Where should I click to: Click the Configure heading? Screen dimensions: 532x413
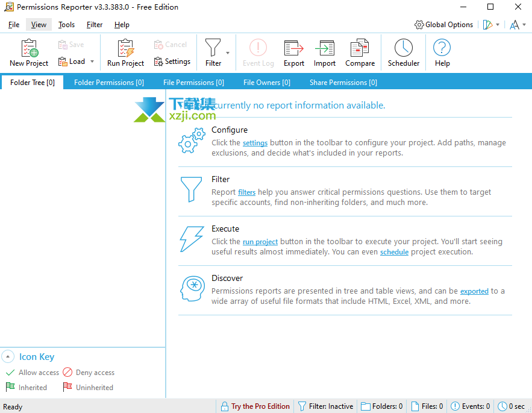pos(230,130)
